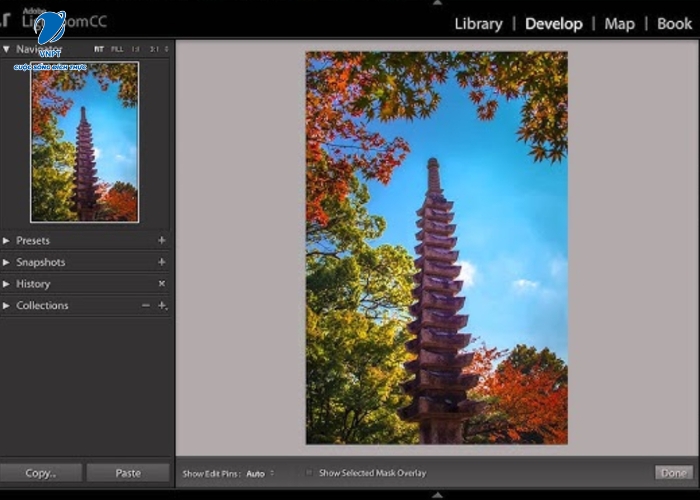Click the History panel label
The height and width of the screenshot is (500, 700).
(33, 284)
